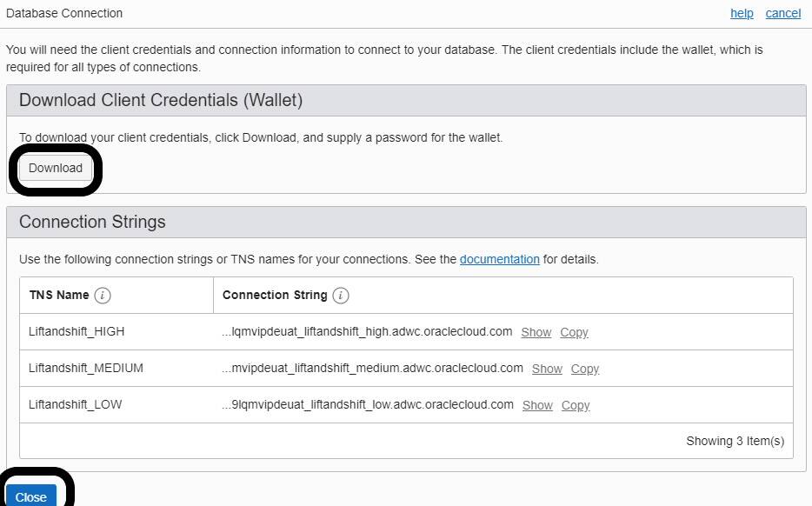Click the help link at top right

(x=742, y=13)
